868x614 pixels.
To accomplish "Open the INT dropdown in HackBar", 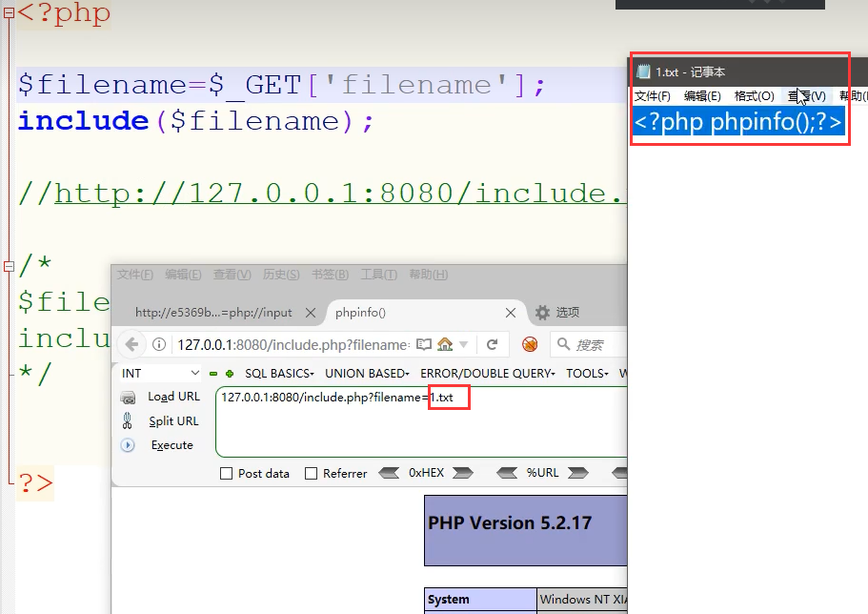I will 160,374.
